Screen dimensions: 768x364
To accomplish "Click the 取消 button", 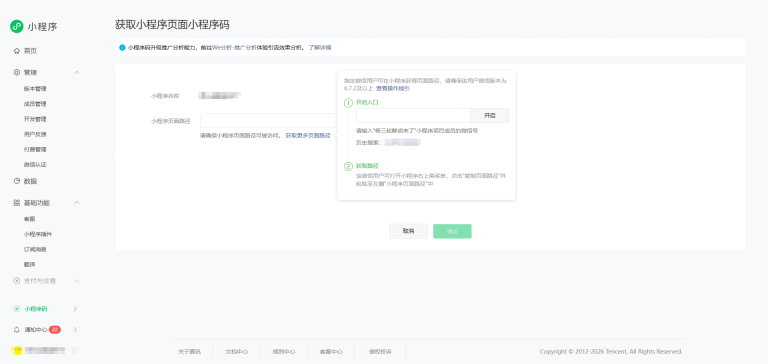I will point(408,231).
